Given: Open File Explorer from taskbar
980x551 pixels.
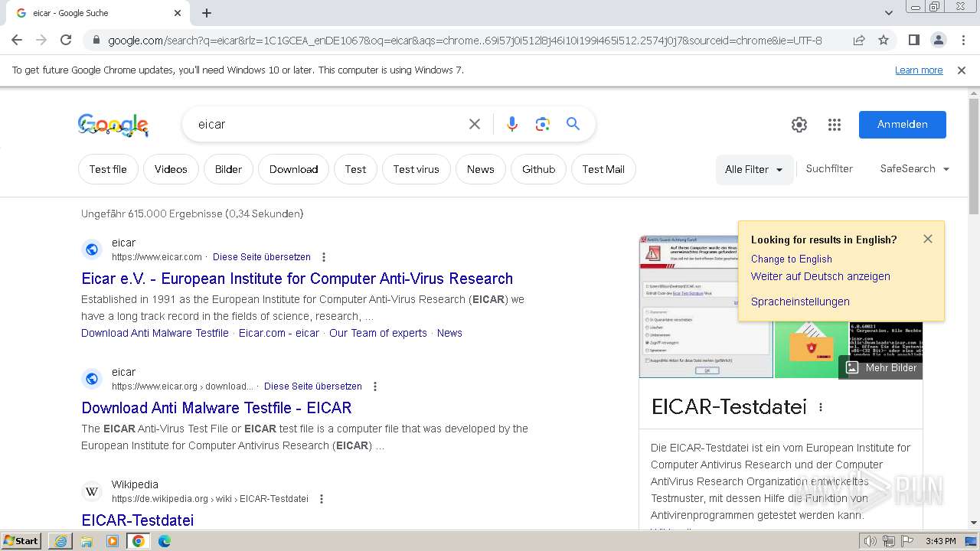Looking at the screenshot, I should (87, 541).
